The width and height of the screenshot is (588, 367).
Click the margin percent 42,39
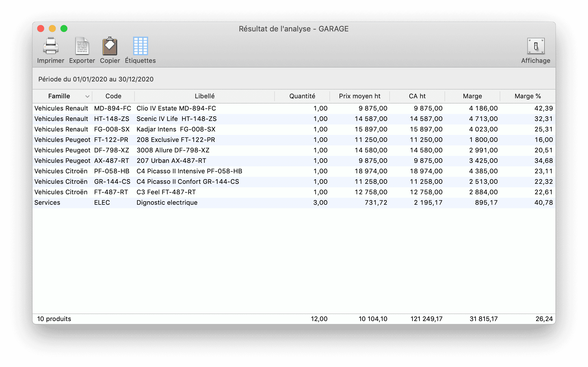click(x=544, y=108)
